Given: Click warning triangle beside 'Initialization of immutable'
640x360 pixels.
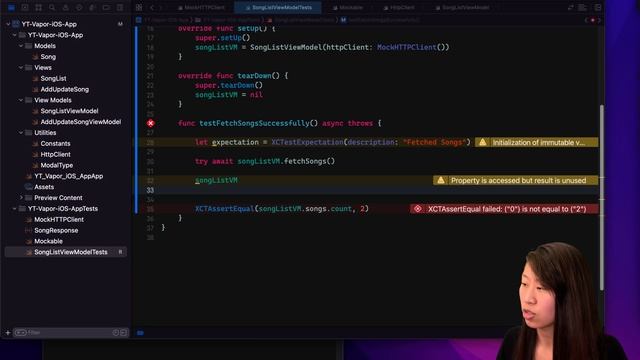Looking at the screenshot, I should coord(482,142).
